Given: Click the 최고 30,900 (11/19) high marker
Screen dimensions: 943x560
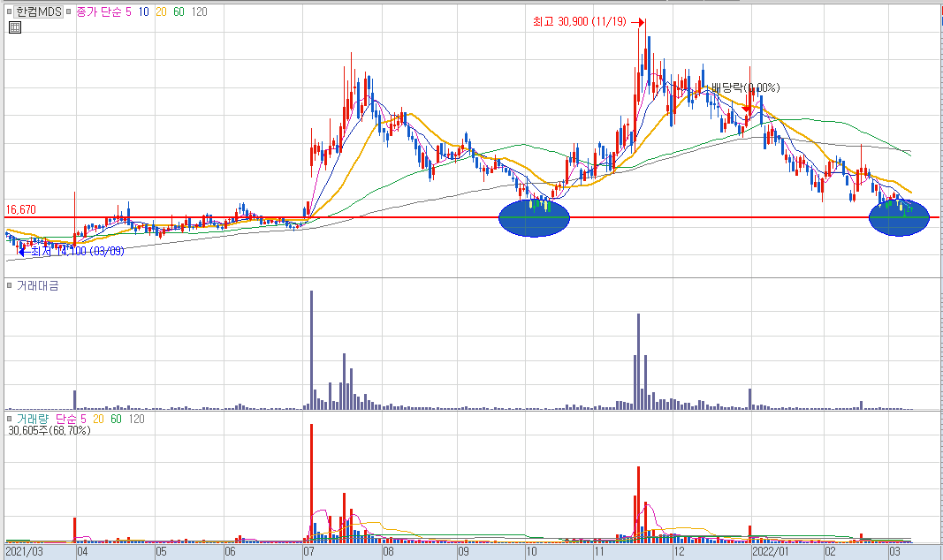Looking at the screenshot, I should (579, 21).
